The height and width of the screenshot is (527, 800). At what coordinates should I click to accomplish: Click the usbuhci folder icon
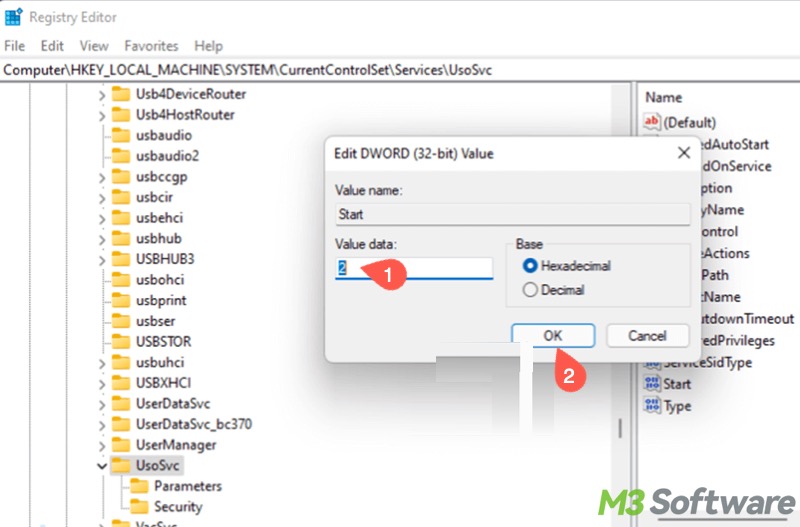pyautogui.click(x=121, y=362)
